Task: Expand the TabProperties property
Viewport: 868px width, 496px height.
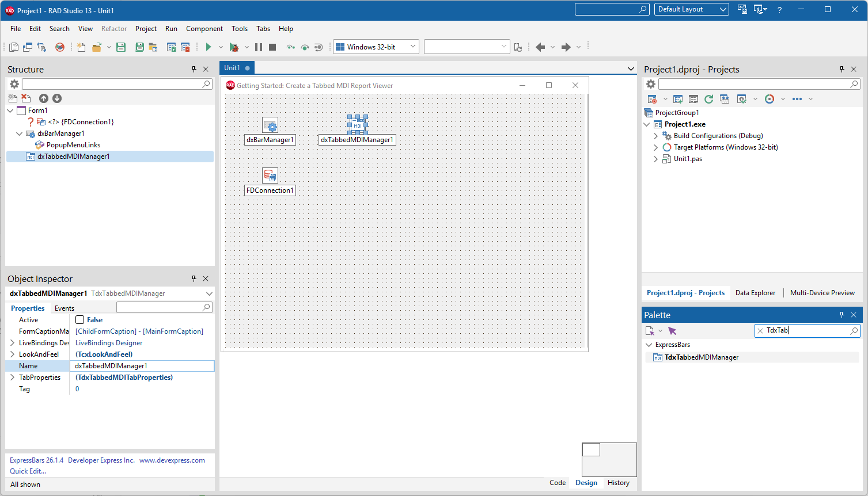Action: 12,377
